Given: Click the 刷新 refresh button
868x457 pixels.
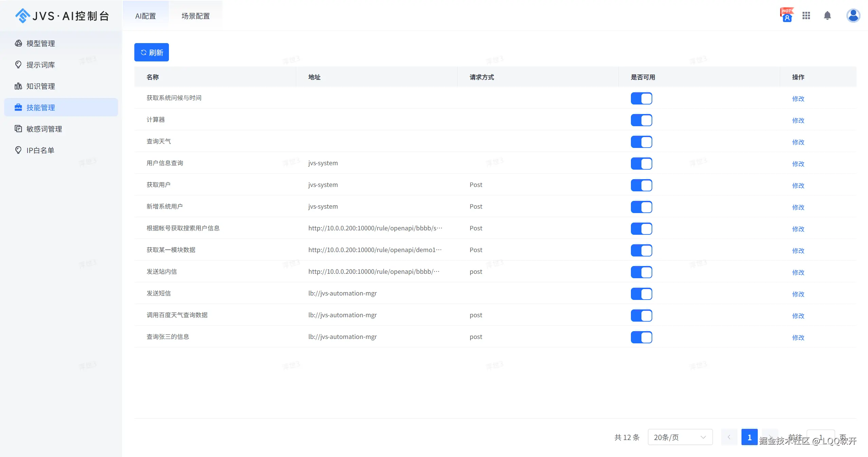Looking at the screenshot, I should tap(151, 52).
